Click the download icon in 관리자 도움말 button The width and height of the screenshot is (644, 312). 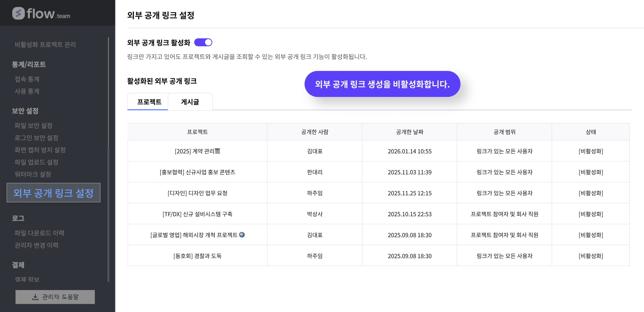pos(35,297)
